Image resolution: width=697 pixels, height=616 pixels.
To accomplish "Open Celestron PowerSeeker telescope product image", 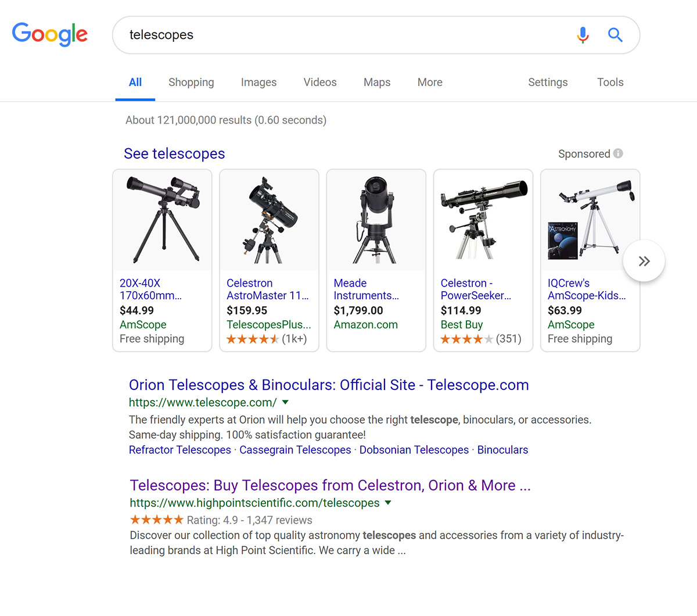I will point(483,220).
